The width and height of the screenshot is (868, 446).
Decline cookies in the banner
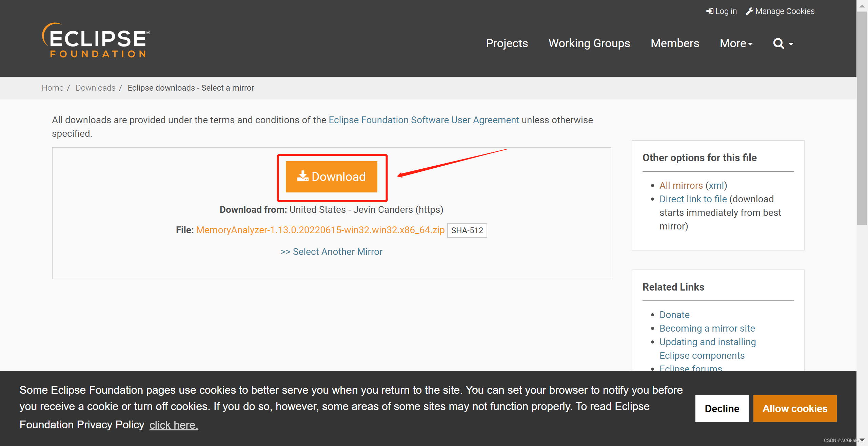pos(722,409)
